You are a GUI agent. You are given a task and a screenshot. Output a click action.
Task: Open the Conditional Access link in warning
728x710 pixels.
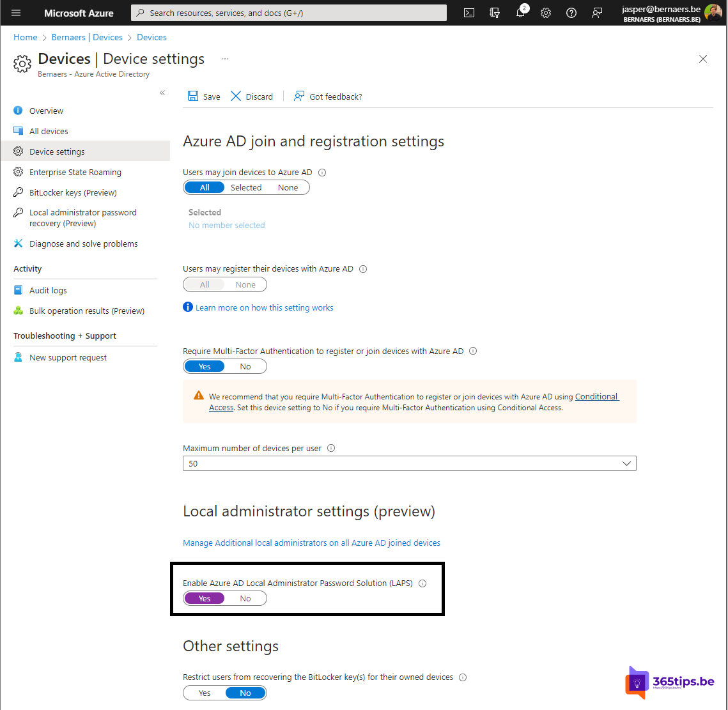(596, 397)
